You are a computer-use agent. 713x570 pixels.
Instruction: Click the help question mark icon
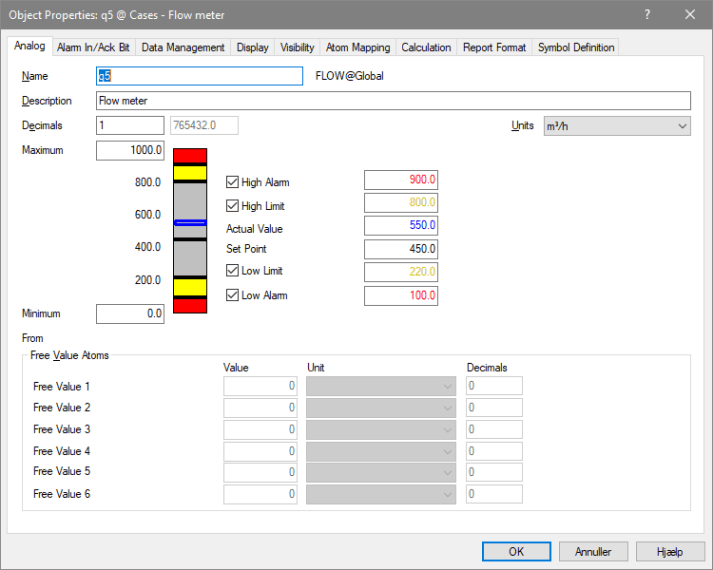tap(647, 14)
